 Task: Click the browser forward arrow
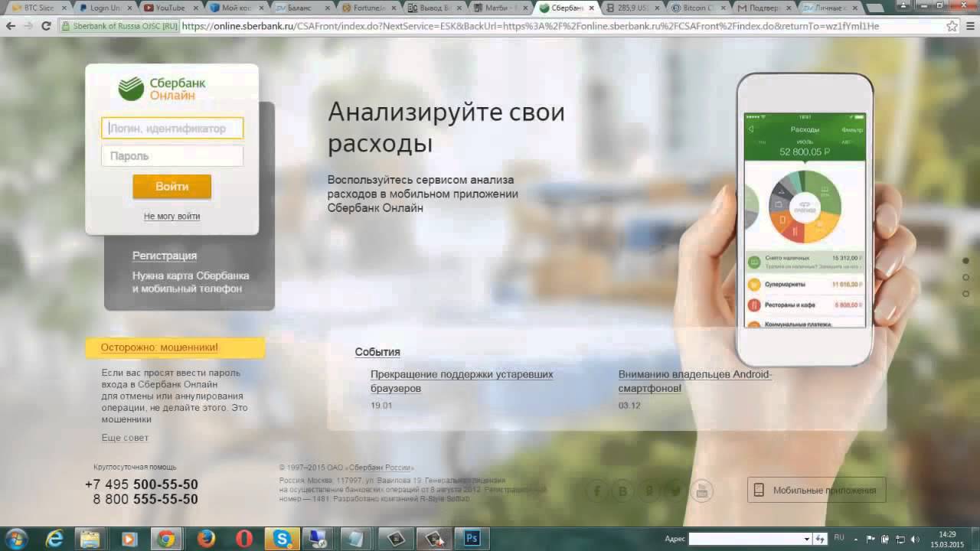click(x=28, y=25)
